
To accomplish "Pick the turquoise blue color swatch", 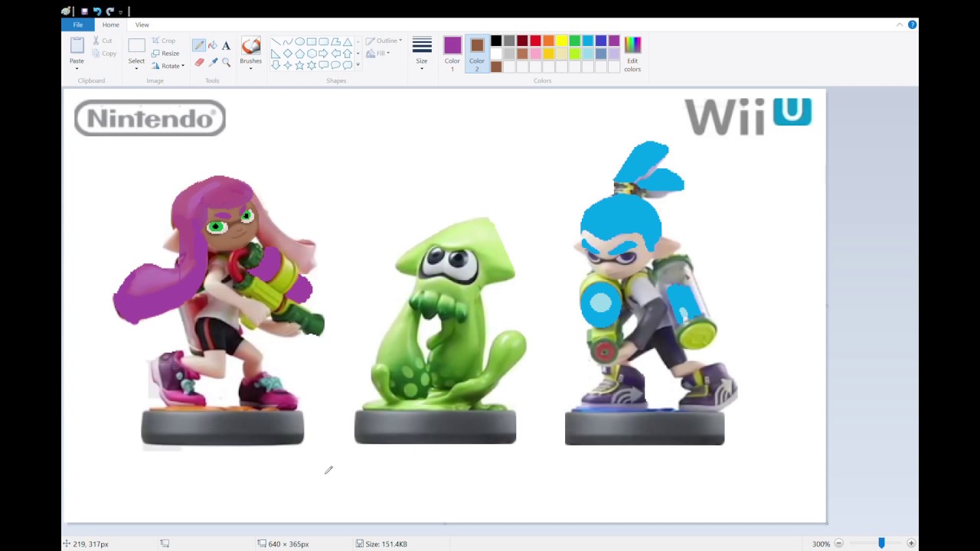I will coord(587,41).
